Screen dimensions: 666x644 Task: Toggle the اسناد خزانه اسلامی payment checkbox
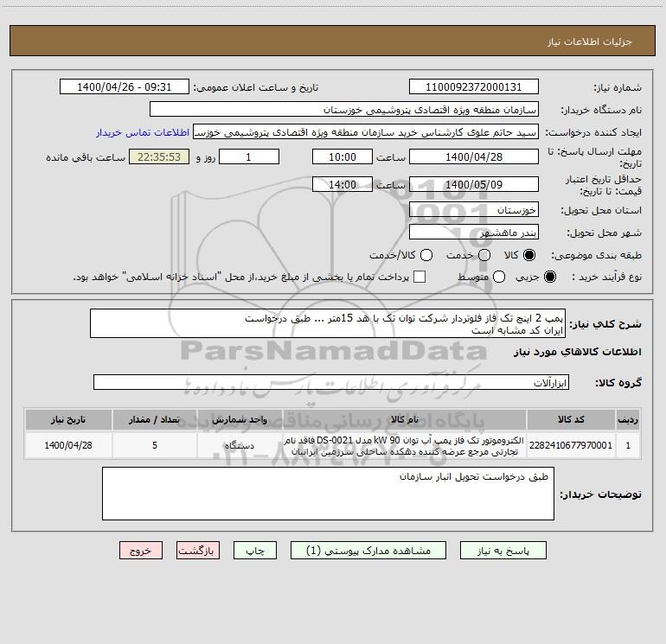tap(419, 277)
